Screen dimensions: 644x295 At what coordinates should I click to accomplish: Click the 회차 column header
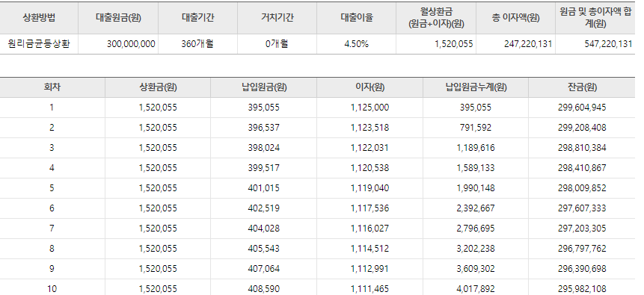52,87
